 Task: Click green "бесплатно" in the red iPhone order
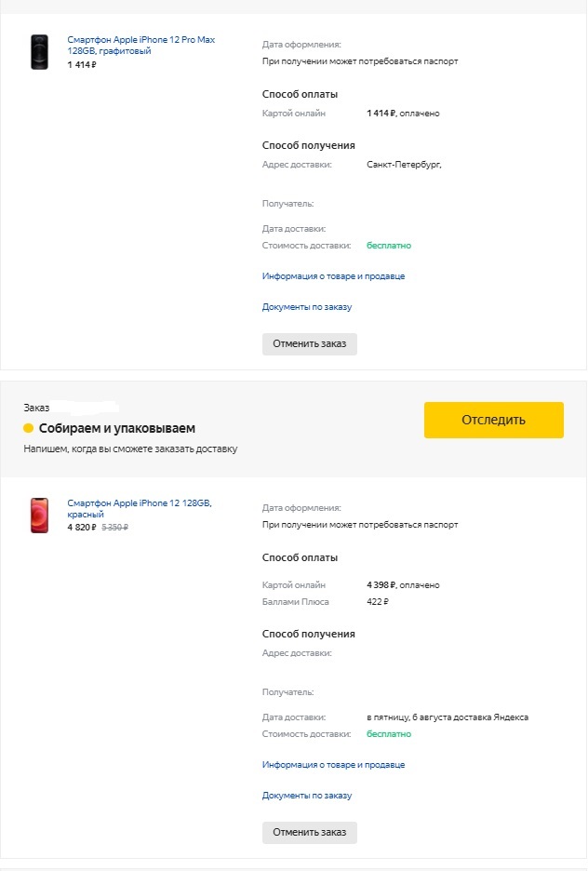tap(389, 734)
